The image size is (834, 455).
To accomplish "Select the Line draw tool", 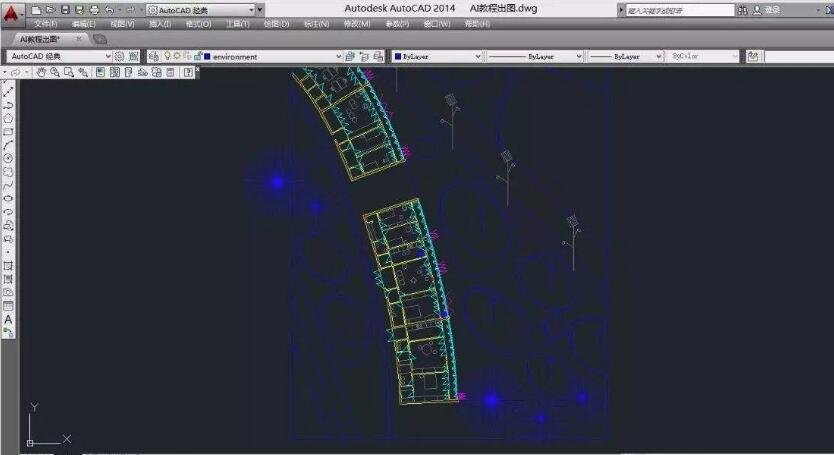I will tap(8, 92).
